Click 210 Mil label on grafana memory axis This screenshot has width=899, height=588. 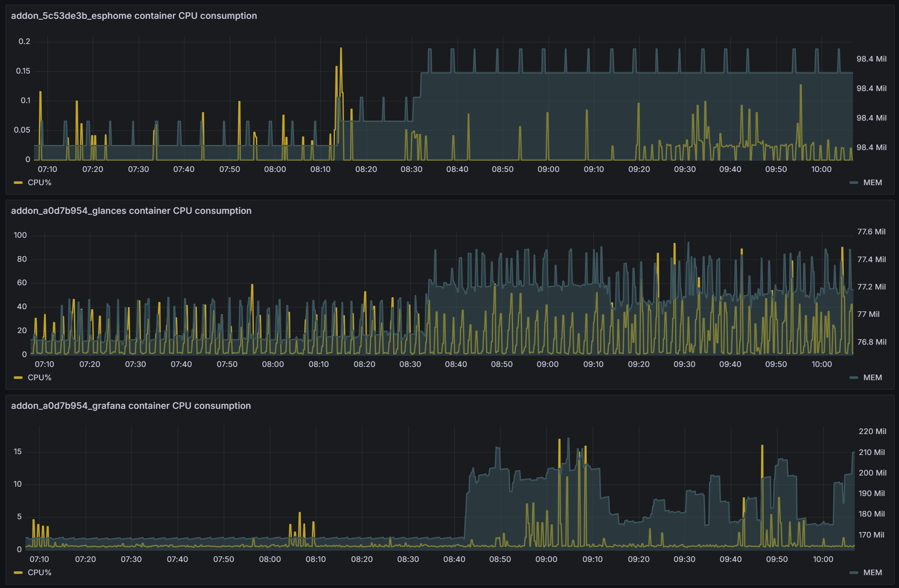872,452
